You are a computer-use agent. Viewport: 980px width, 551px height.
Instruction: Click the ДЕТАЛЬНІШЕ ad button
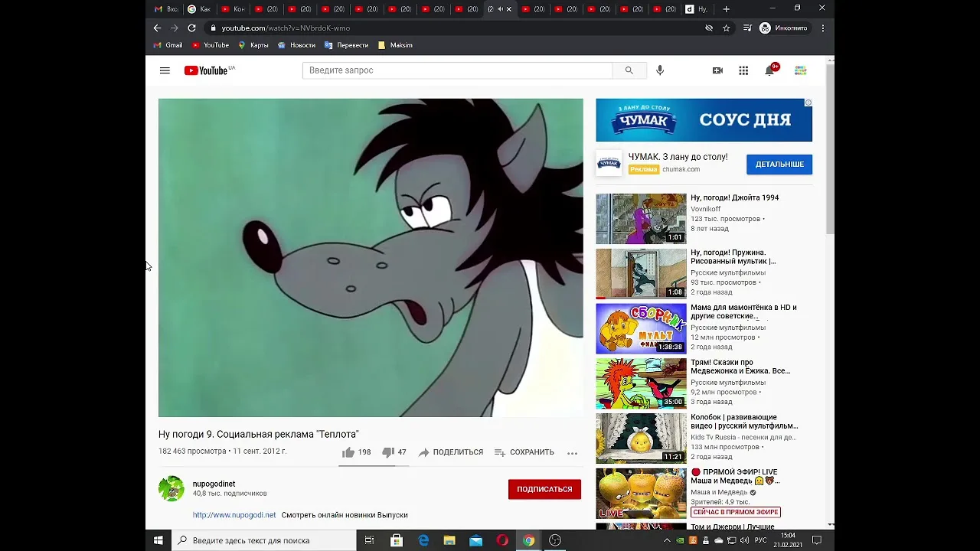[779, 165]
